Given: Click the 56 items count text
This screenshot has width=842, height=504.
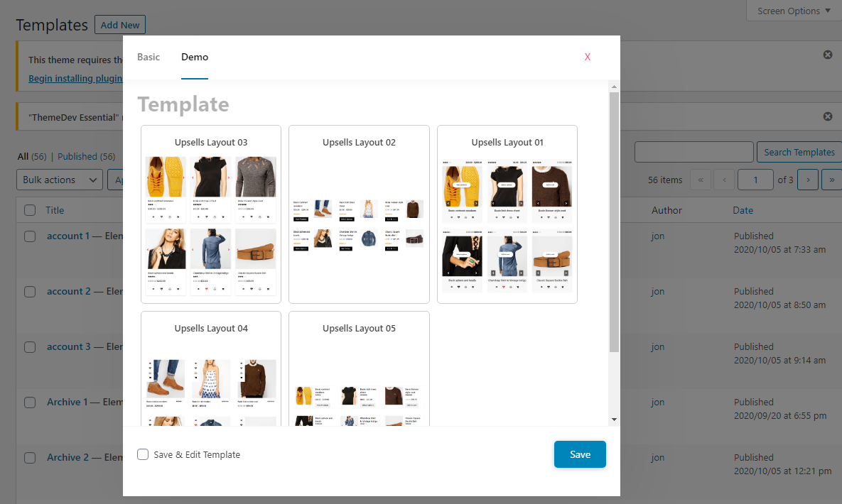Looking at the screenshot, I should (665, 180).
